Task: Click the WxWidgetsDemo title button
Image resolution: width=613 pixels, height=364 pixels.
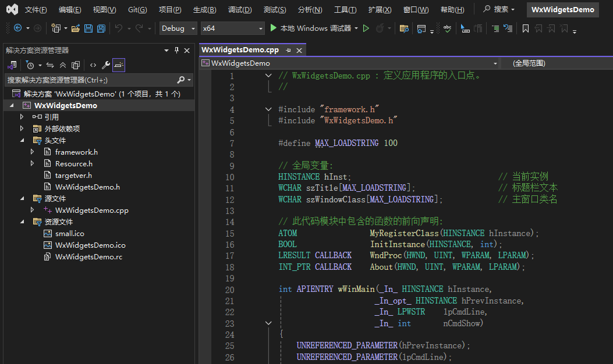Action: point(562,9)
